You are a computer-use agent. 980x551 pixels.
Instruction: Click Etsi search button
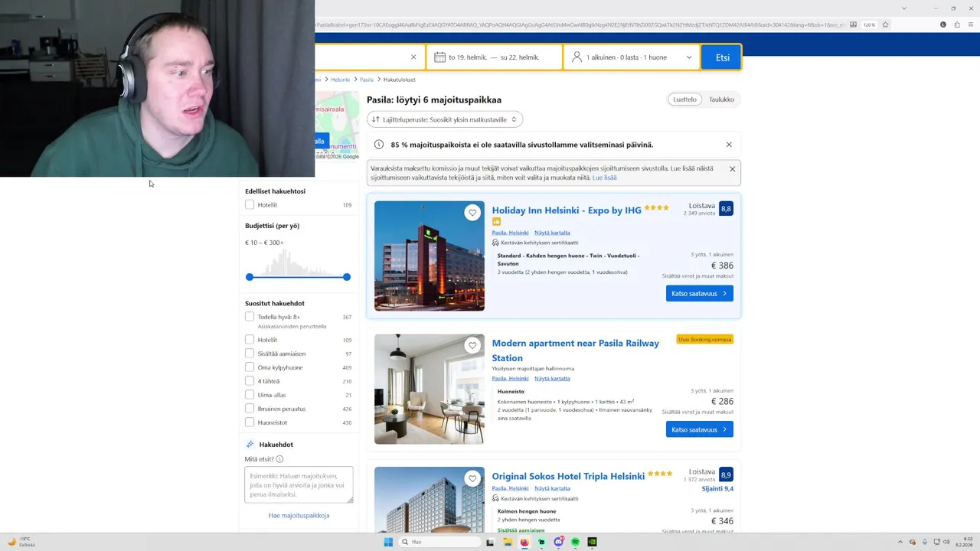(722, 57)
